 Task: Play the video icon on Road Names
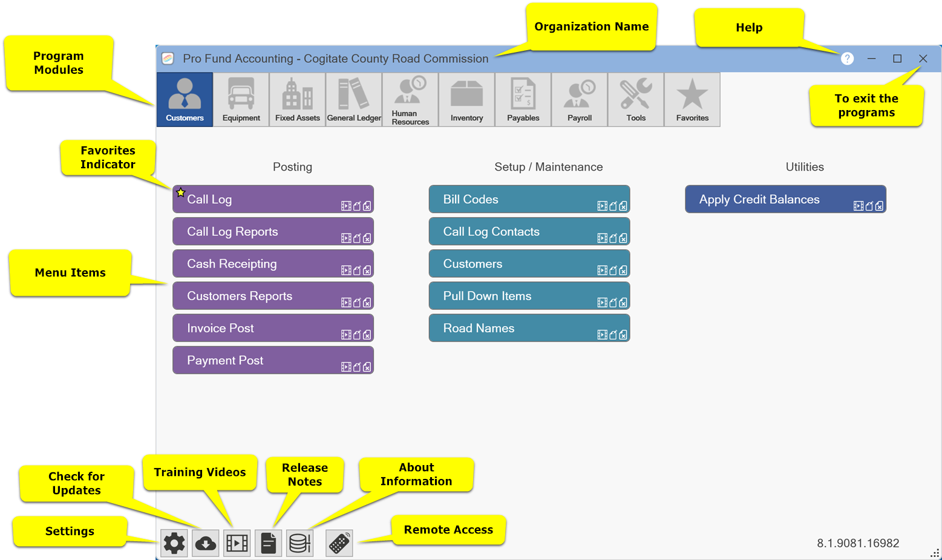point(603,334)
